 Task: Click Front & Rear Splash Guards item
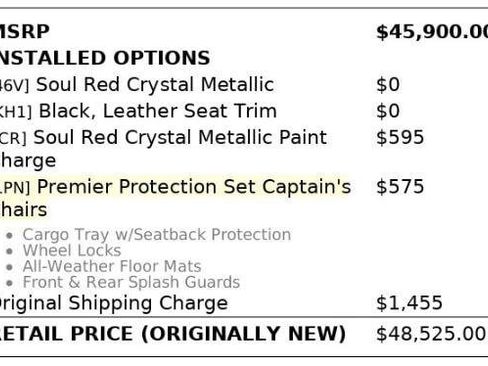(x=131, y=282)
